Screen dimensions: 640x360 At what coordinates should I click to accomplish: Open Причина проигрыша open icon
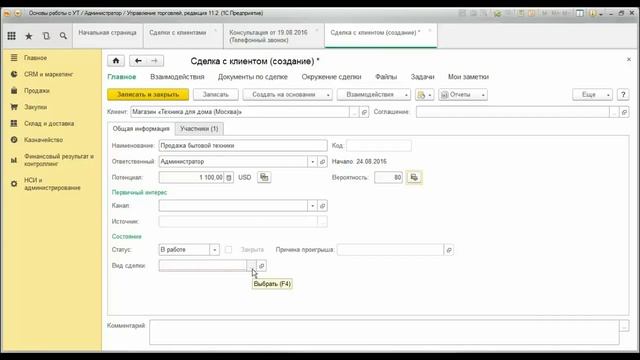(x=449, y=250)
